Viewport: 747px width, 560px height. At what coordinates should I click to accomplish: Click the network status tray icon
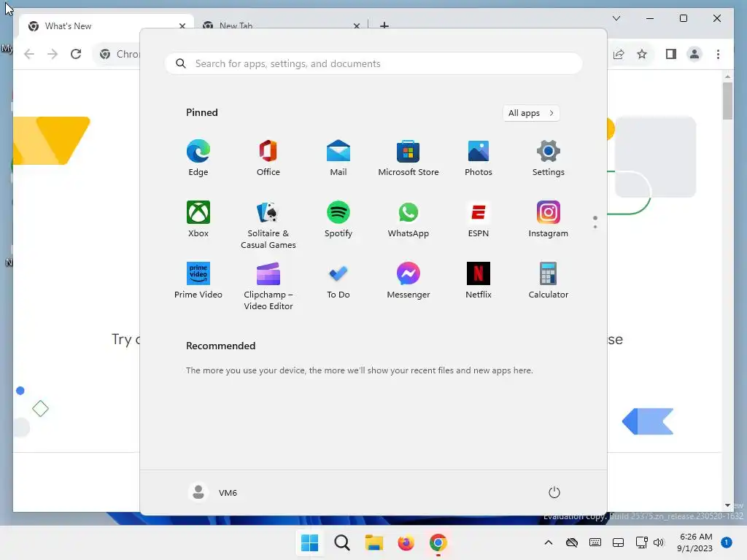click(x=641, y=542)
